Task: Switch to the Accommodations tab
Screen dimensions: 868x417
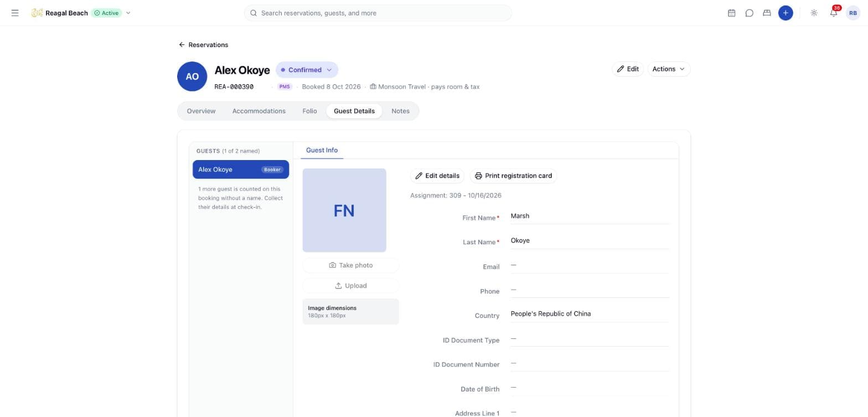Action: (x=259, y=111)
